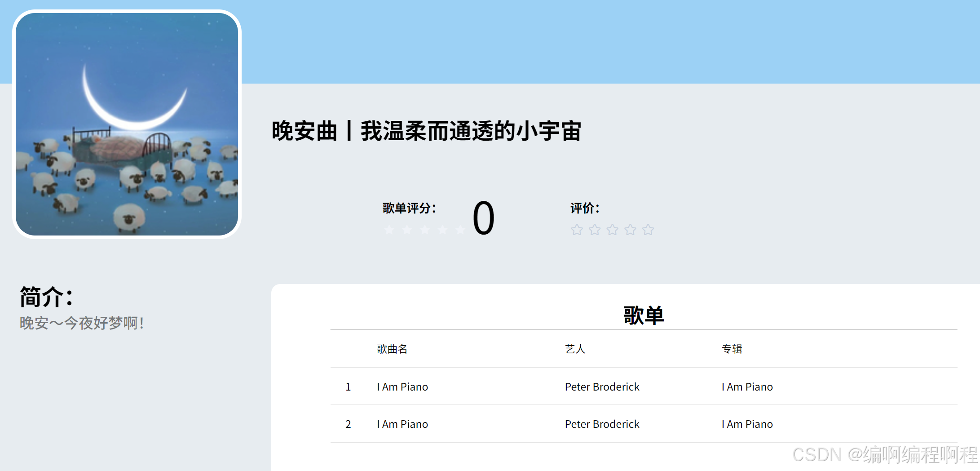The height and width of the screenshot is (471, 980).
Task: Click the 简介: heading
Action: [x=47, y=297]
